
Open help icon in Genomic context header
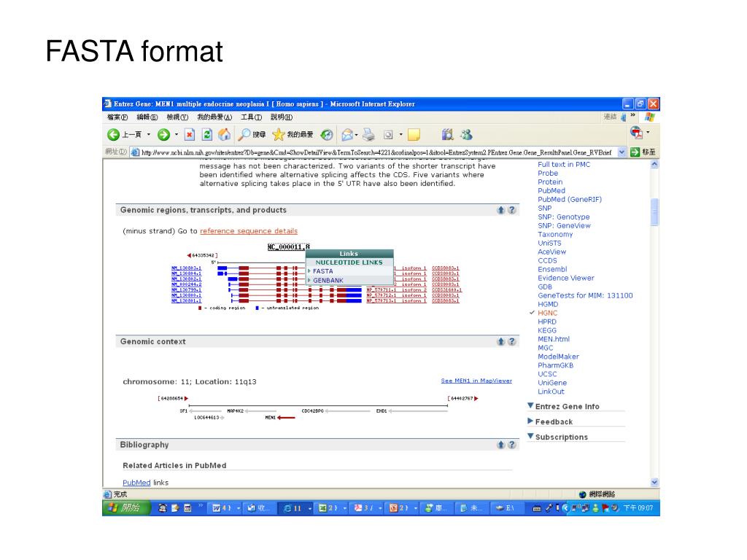(x=511, y=341)
